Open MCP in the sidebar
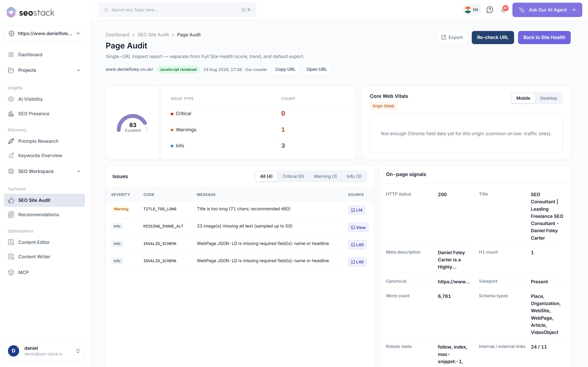Viewport: 588px width, 367px height. [x=44, y=272]
